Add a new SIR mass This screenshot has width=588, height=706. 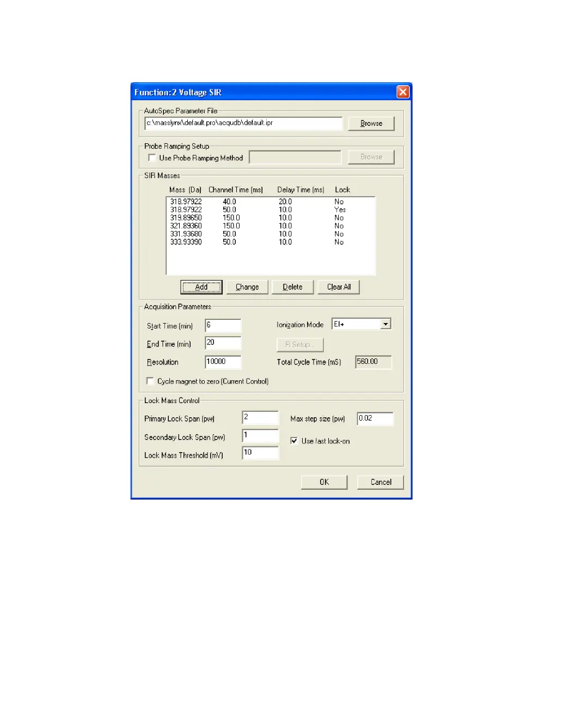(201, 287)
